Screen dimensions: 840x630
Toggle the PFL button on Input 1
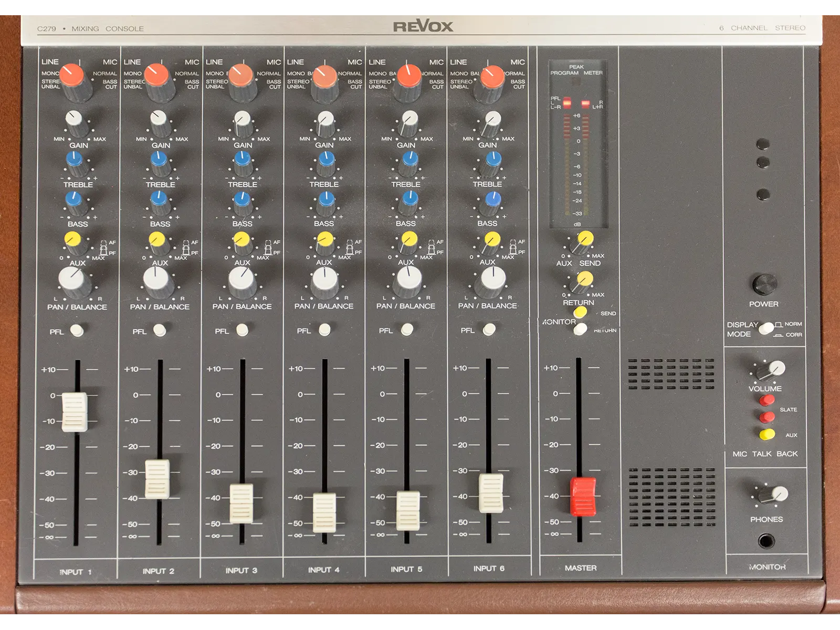click(x=77, y=330)
